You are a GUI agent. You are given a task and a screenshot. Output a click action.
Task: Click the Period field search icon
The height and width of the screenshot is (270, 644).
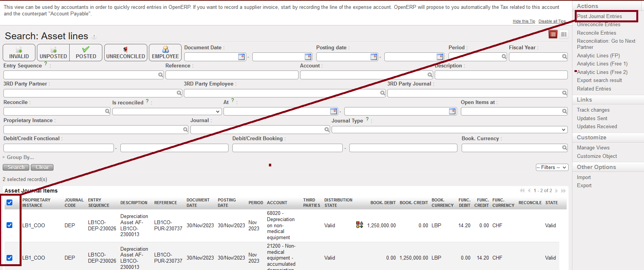coord(504,57)
